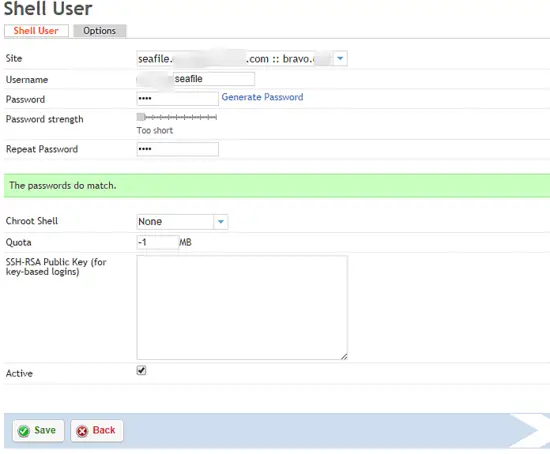This screenshot has width=550, height=454.
Task: Click the Quota field showing -1
Action: [x=158, y=242]
